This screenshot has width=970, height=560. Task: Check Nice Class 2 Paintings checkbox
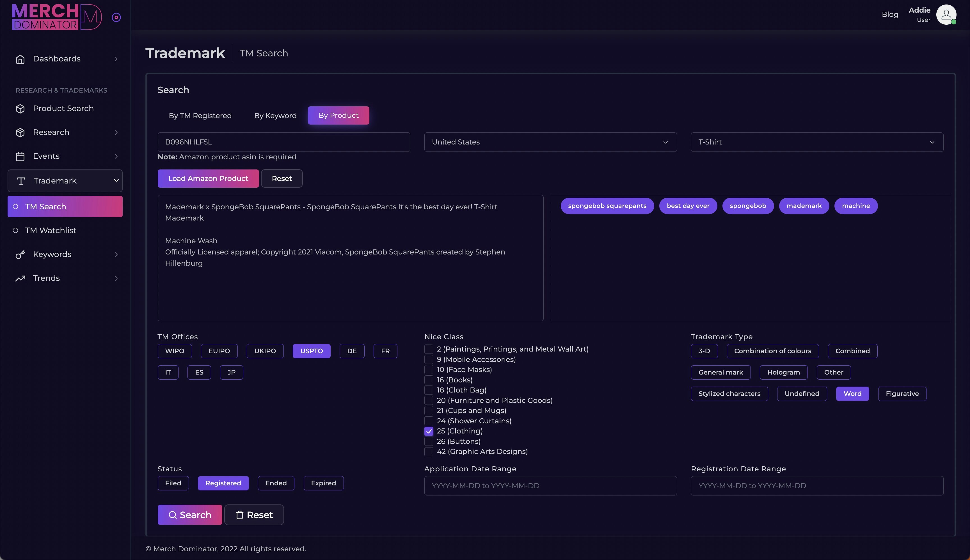[x=429, y=349]
